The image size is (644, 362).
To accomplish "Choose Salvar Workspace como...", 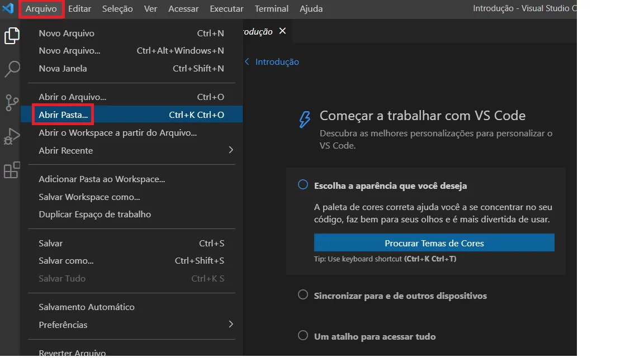I will tap(131, 197).
